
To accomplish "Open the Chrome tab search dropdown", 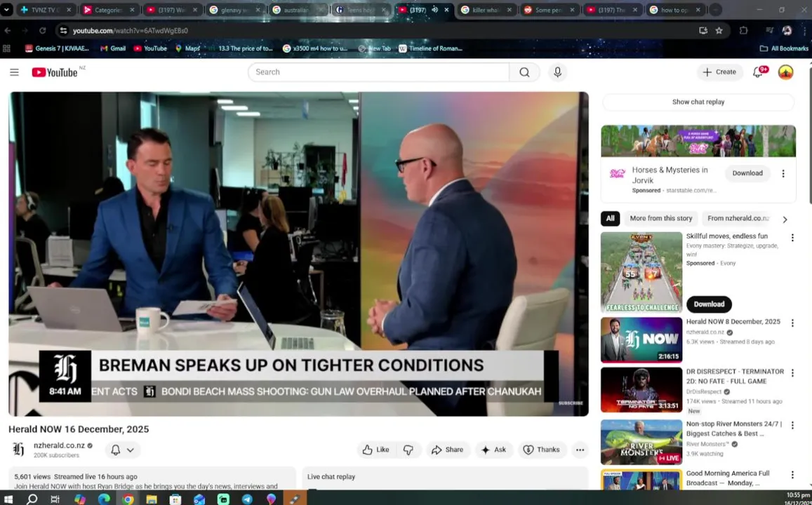I will coord(6,9).
